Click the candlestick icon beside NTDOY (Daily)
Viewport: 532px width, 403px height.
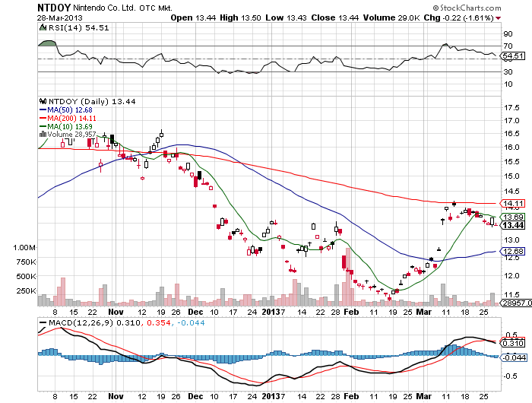click(x=43, y=101)
